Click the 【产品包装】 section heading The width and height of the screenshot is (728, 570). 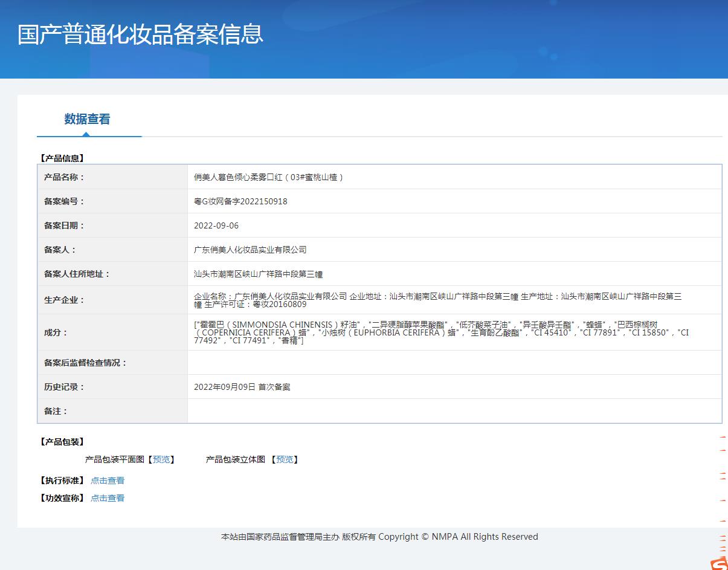(x=62, y=442)
